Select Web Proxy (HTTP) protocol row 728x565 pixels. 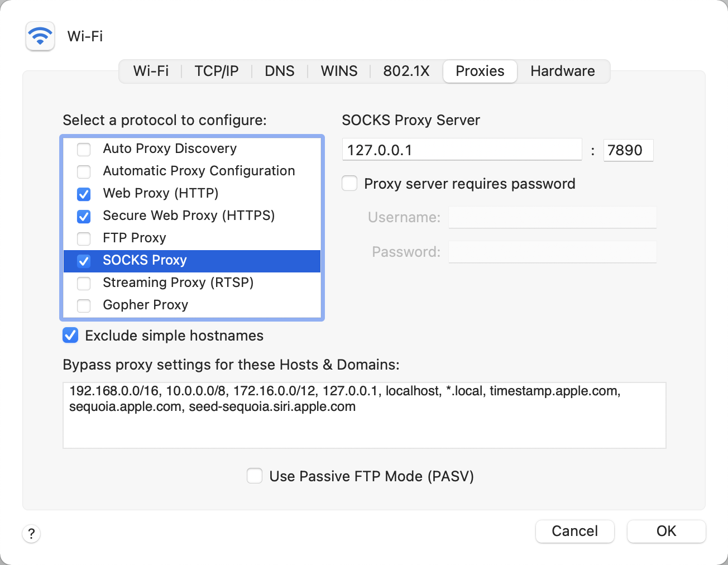192,193
